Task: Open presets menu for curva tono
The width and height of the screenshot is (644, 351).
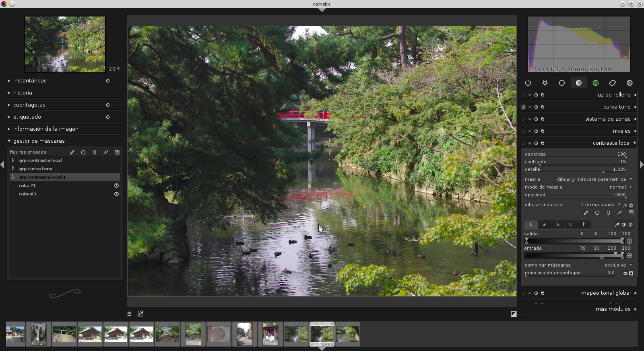Action: [x=530, y=107]
